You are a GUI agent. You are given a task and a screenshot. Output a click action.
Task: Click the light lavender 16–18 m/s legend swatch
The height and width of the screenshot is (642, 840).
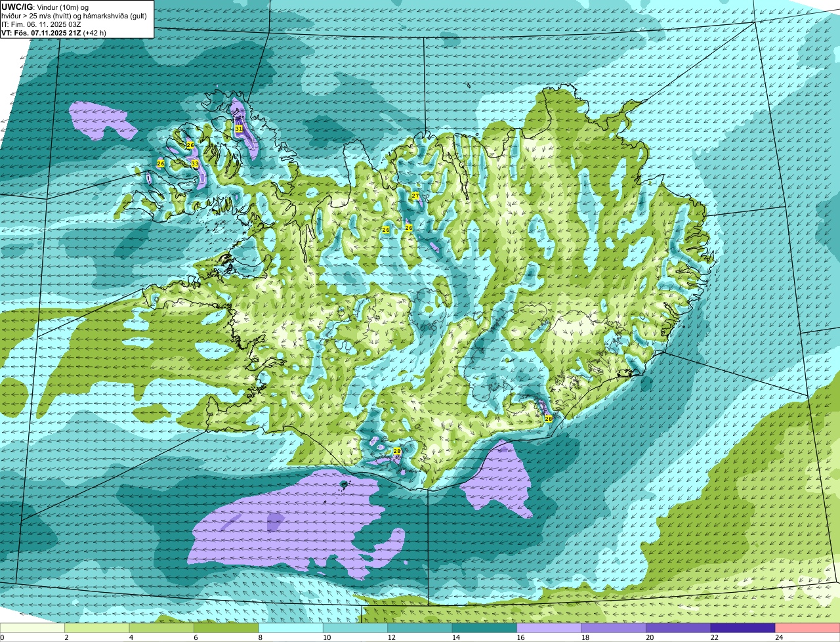(x=549, y=628)
